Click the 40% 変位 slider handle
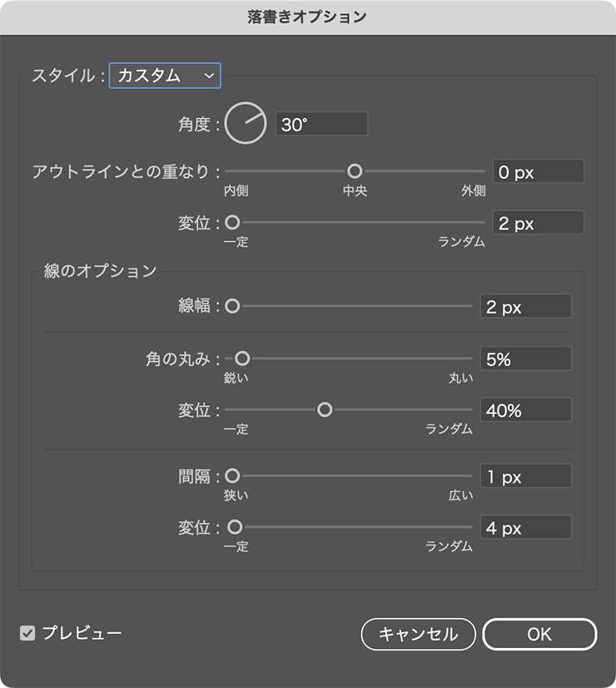Screen dimensions: 616x688 325,409
